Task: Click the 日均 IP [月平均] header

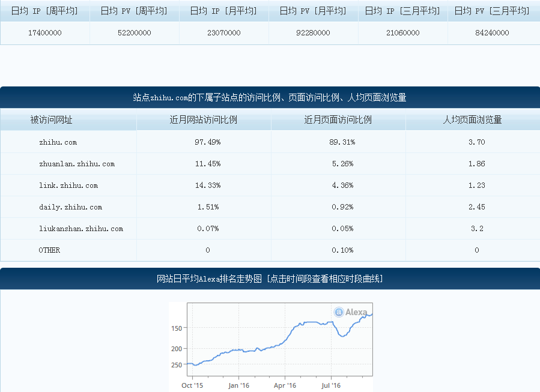Action: click(223, 11)
